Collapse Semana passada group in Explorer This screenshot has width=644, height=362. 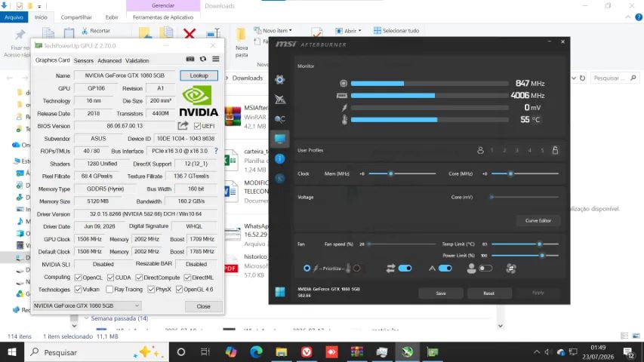[x=87, y=318]
